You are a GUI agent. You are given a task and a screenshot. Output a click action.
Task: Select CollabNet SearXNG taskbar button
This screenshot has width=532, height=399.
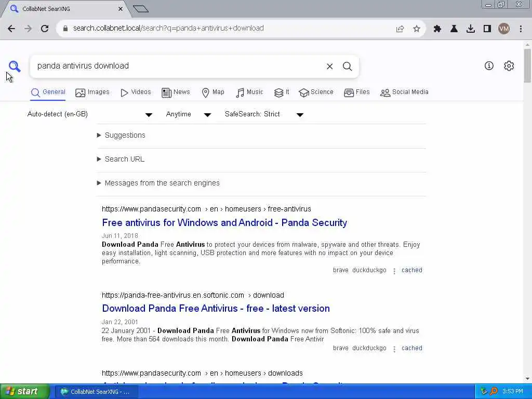pyautogui.click(x=96, y=392)
